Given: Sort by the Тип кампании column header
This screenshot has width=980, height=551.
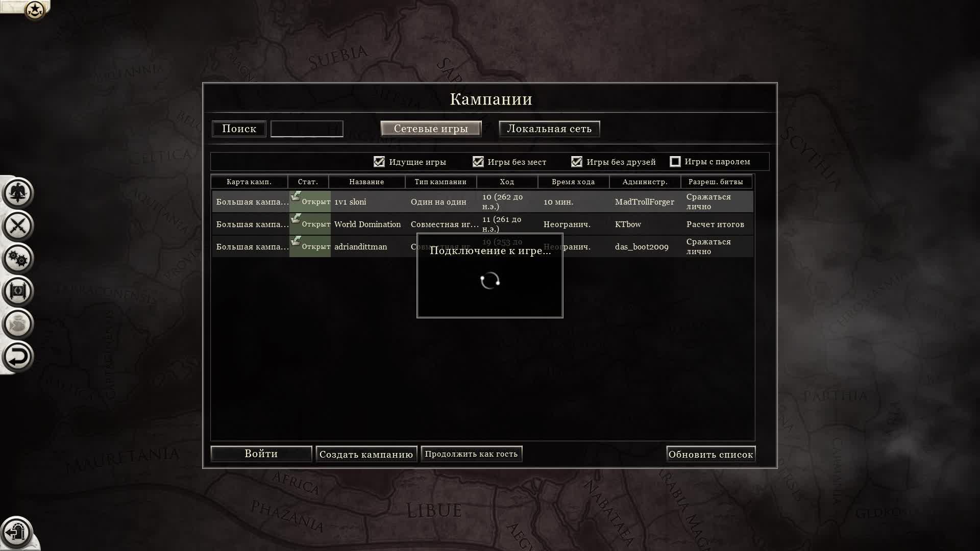Looking at the screenshot, I should [x=440, y=182].
